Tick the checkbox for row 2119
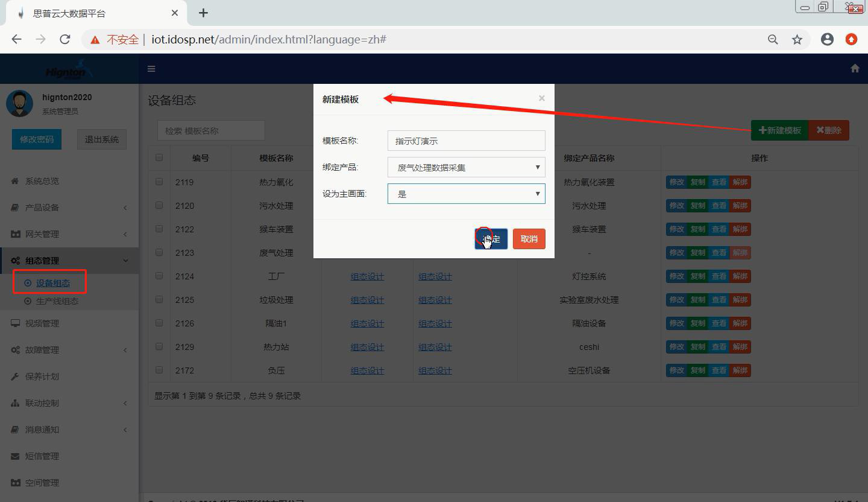Screen dimensions: 868x502 (x=159, y=182)
